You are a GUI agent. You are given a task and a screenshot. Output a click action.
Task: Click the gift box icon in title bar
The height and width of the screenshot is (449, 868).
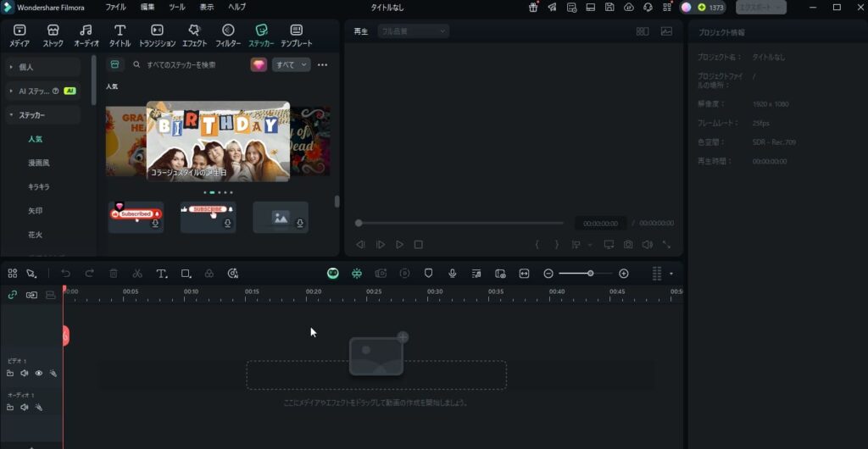point(533,7)
